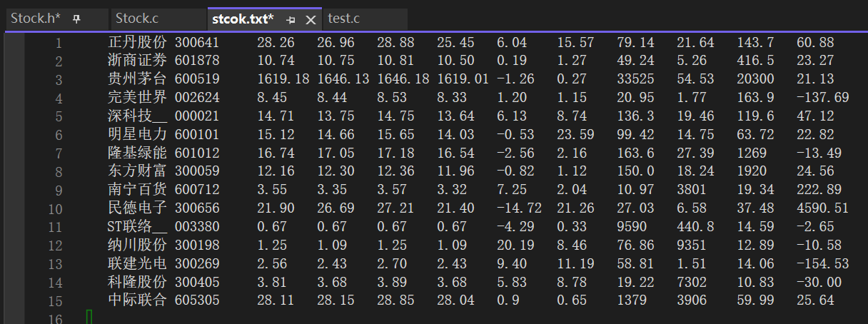This screenshot has width=868, height=324.
Task: Click stock code 300059
Action: [197, 171]
